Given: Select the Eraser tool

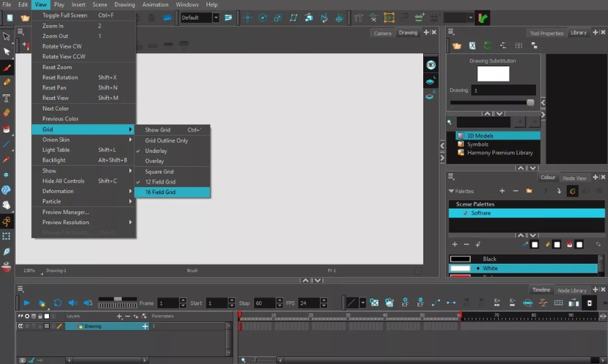Looking at the screenshot, I should [7, 113].
